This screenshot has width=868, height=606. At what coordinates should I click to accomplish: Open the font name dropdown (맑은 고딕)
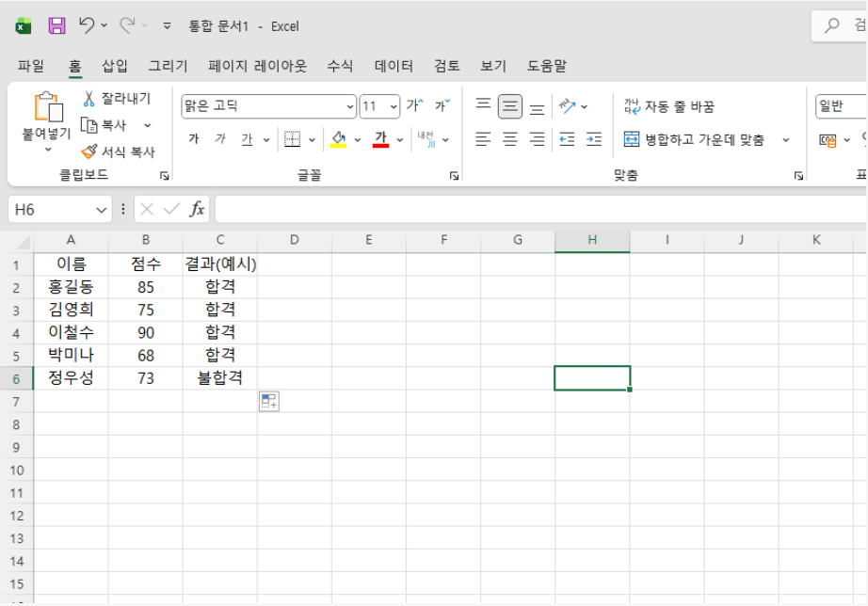click(x=350, y=106)
